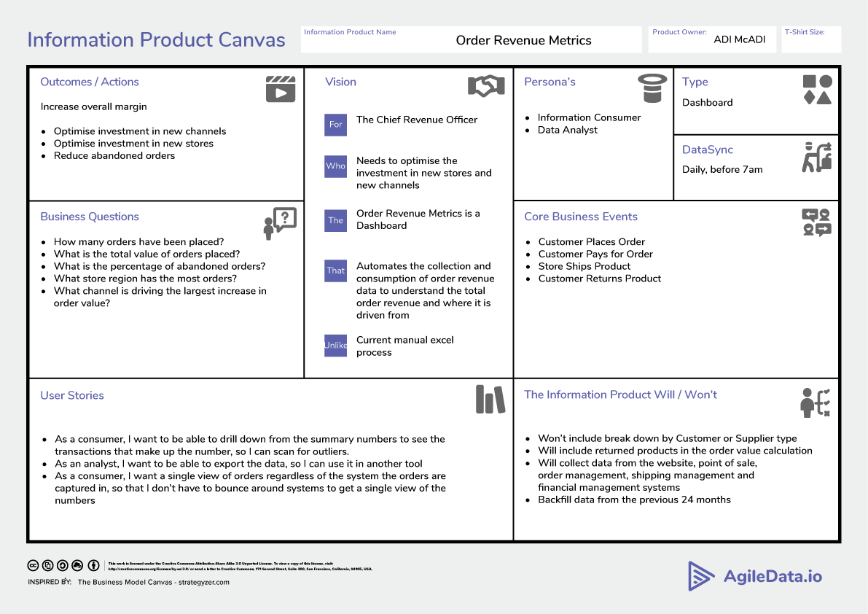Click the 'Dashboard' value under Type
Image resolution: width=868 pixels, height=614 pixels.
tap(708, 102)
